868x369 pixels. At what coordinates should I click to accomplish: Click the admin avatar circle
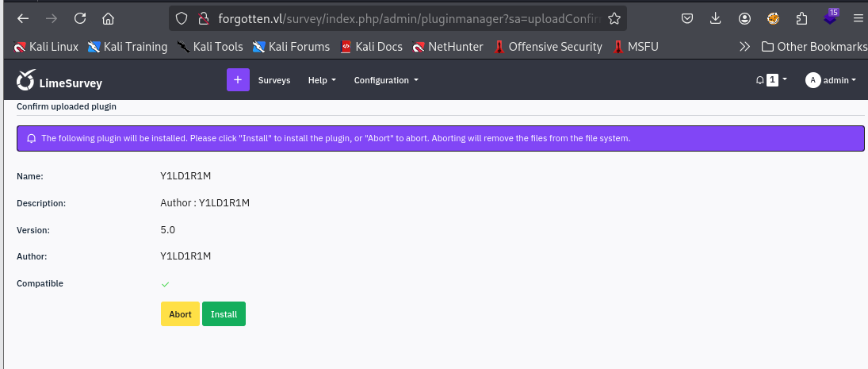point(813,80)
